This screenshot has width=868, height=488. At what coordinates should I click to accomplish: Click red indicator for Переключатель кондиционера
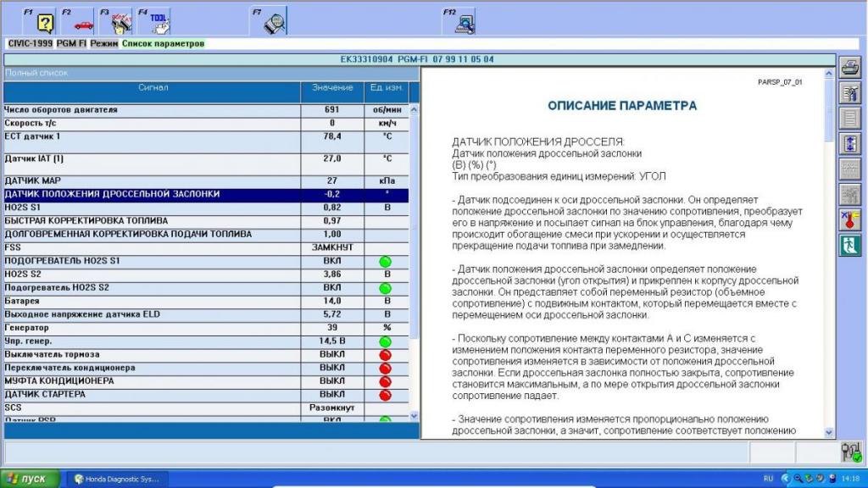pyautogui.click(x=386, y=368)
